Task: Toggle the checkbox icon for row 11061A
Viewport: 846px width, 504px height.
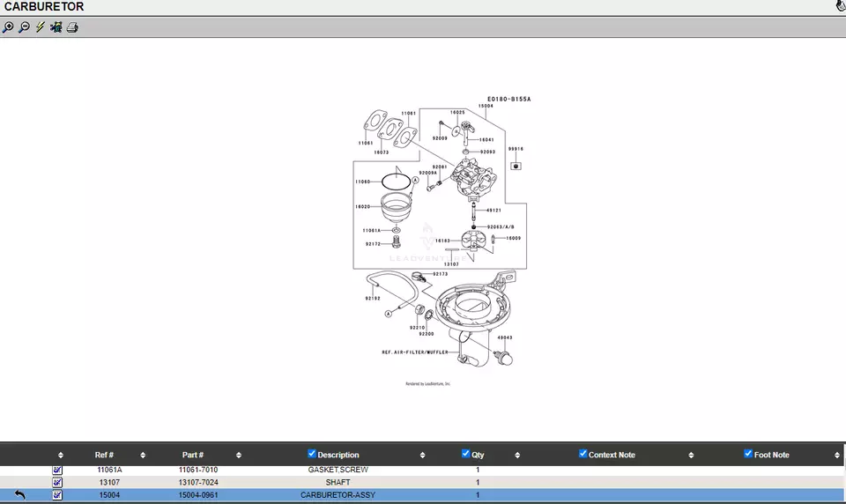Action: [x=57, y=471]
